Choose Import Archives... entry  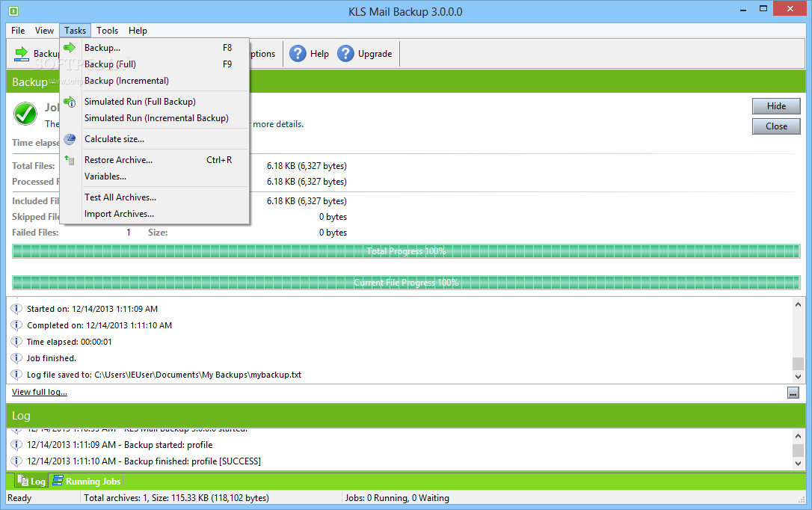pos(154,214)
